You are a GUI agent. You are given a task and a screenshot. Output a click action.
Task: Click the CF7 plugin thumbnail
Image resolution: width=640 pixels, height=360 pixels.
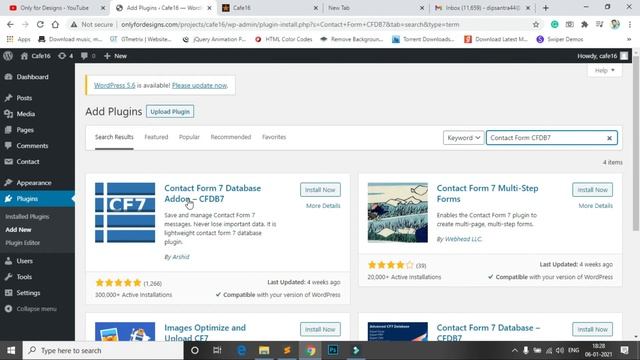click(x=125, y=213)
